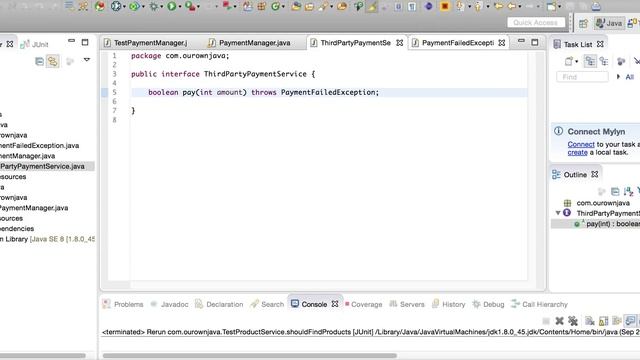Click the green Run button in toolbar
The image size is (640, 360).
171,6
